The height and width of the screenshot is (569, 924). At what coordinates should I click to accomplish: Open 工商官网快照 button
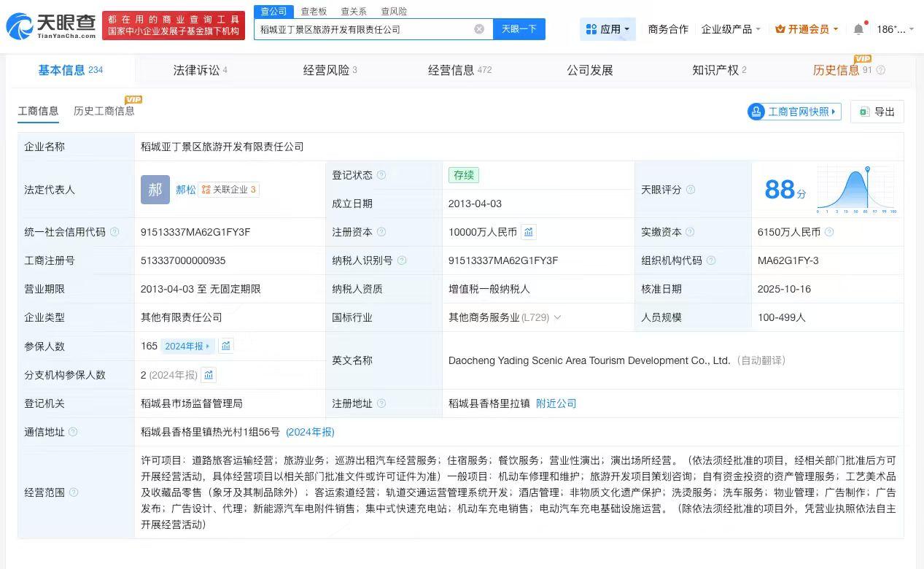(x=794, y=112)
